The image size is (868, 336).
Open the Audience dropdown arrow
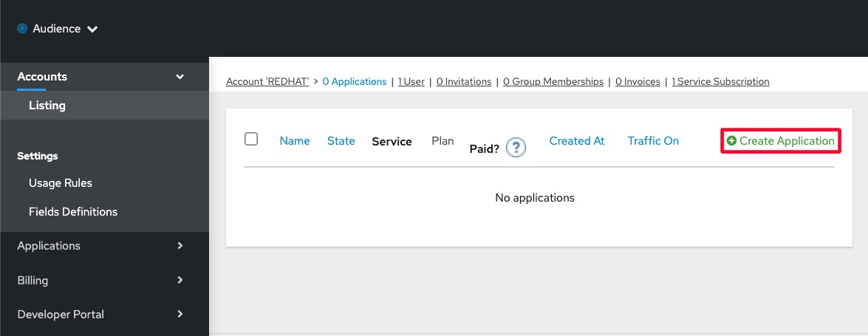(92, 30)
